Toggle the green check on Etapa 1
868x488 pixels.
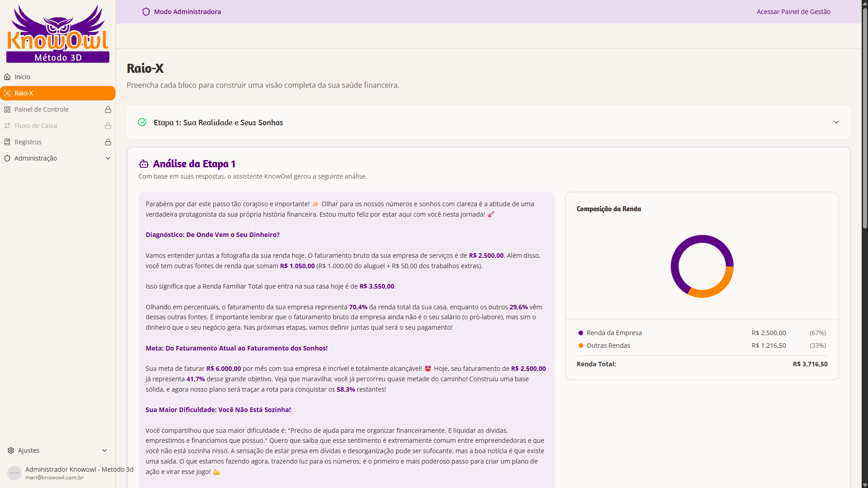[x=142, y=122]
